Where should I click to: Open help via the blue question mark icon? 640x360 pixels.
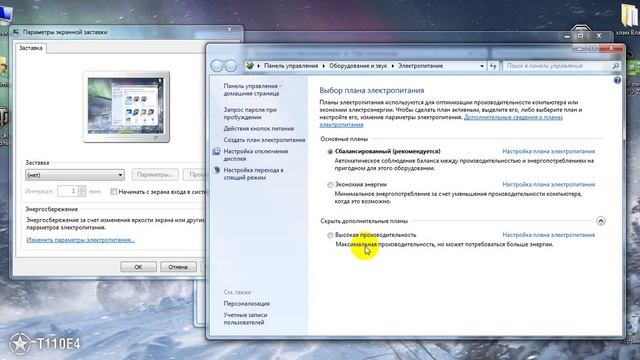tap(617, 80)
